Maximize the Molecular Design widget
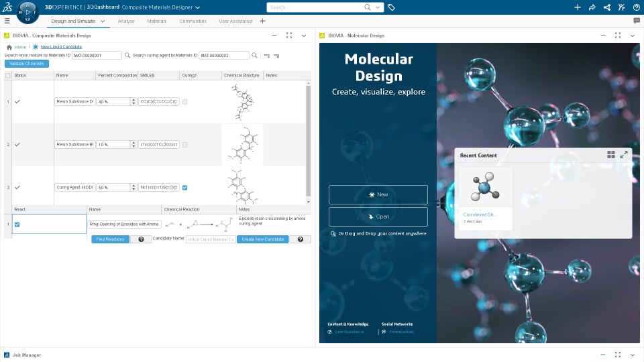The width and height of the screenshot is (644, 362). pyautogui.click(x=618, y=36)
